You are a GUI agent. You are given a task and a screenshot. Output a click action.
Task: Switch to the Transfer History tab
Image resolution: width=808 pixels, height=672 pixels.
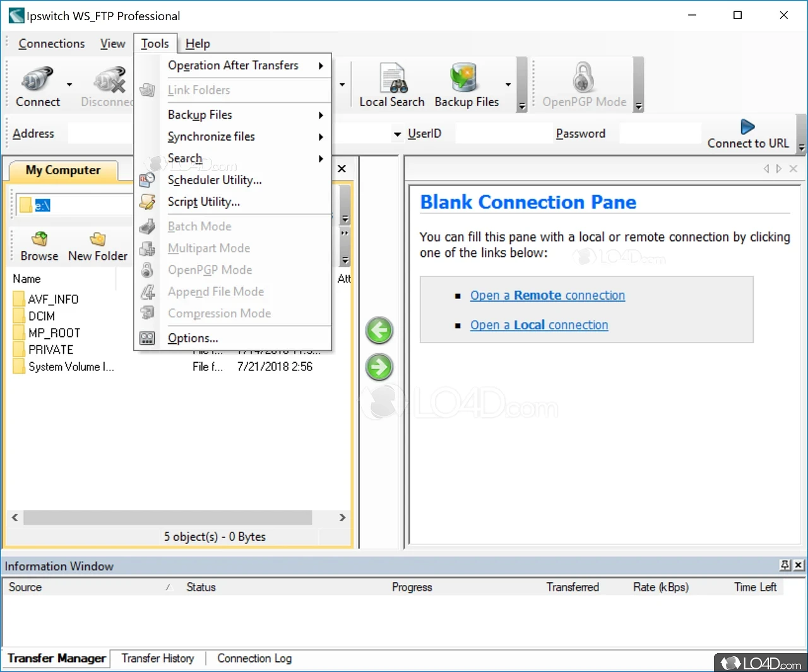pos(158,658)
